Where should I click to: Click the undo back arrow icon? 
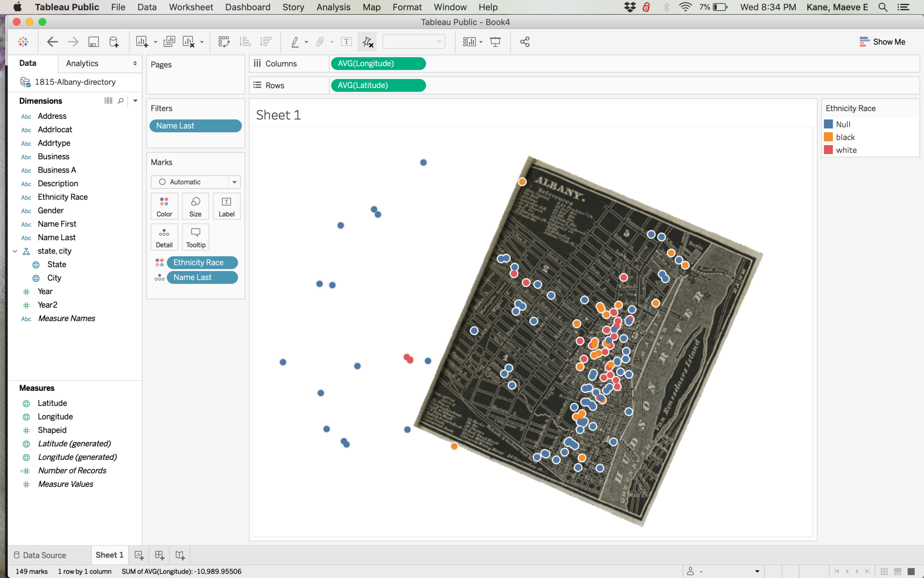tap(52, 42)
